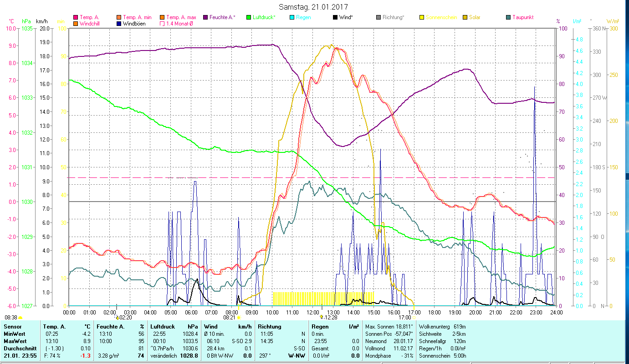Click the 17:00 sunset marker label
The height and width of the screenshot is (364, 629).
[404, 318]
